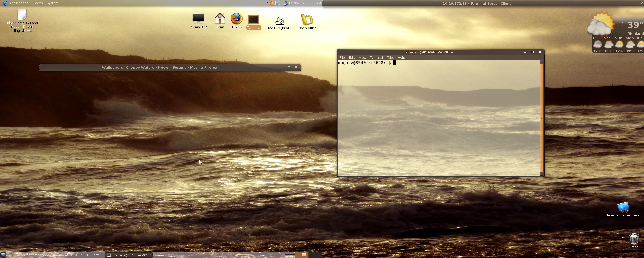Click the Terminal Server Client desktop icon
The image size is (644, 258).
[623, 207]
